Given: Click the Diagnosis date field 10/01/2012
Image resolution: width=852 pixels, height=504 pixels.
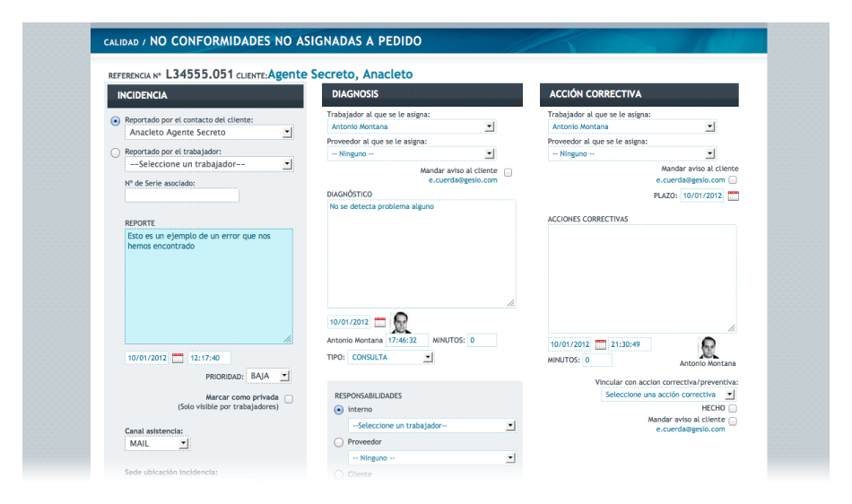Looking at the screenshot, I should click(x=349, y=322).
